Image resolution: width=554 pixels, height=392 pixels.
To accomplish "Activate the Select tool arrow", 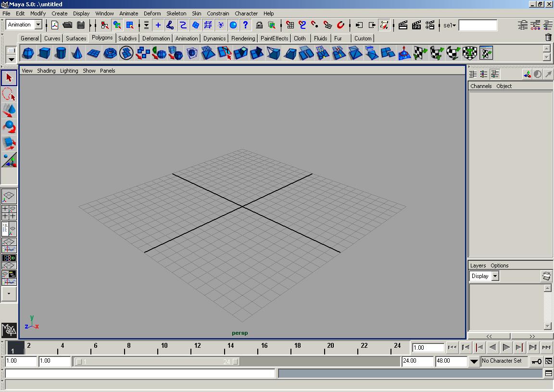I will coord(9,78).
